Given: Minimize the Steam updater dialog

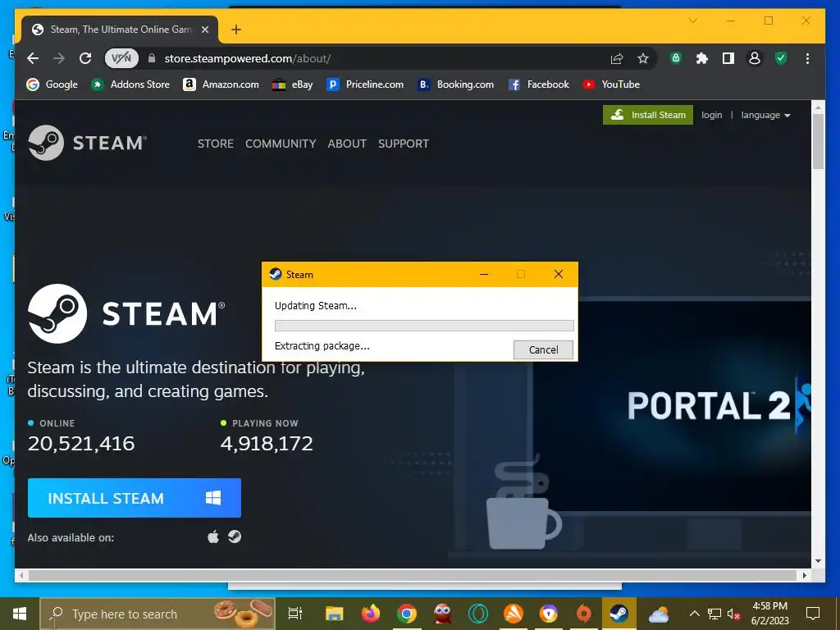Looking at the screenshot, I should (484, 274).
